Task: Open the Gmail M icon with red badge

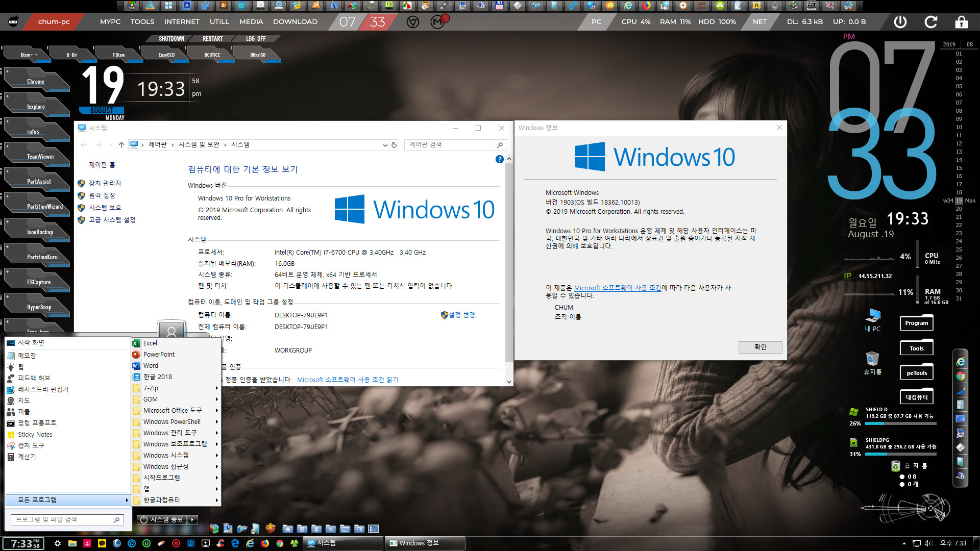Action: point(438,21)
